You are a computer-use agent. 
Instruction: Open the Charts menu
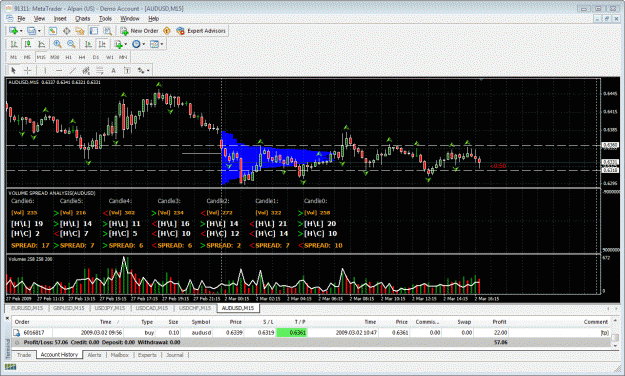pyautogui.click(x=83, y=18)
